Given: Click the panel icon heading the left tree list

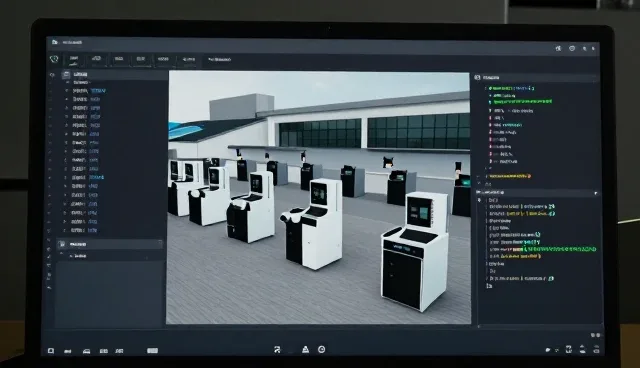Looking at the screenshot, I should pos(67,74).
